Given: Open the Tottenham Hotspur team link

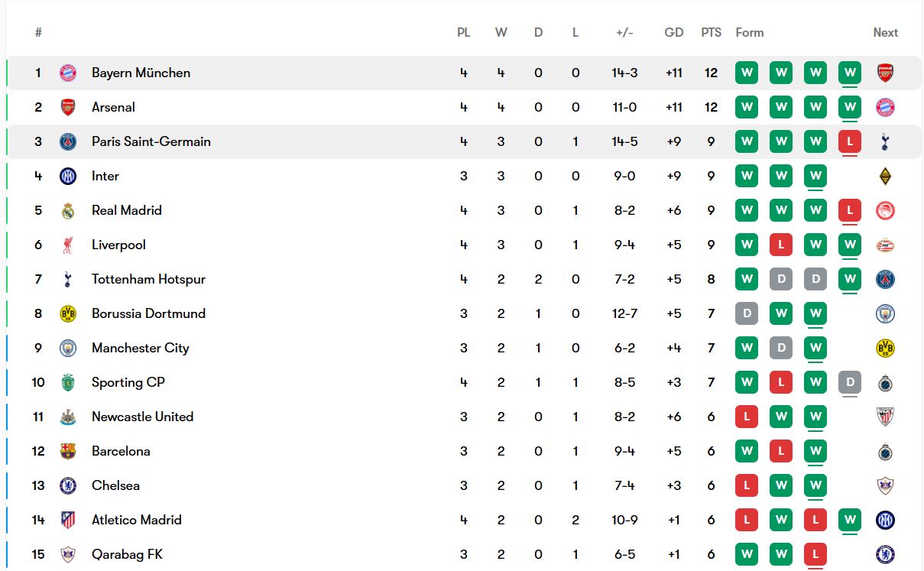Looking at the screenshot, I should click(x=148, y=280).
